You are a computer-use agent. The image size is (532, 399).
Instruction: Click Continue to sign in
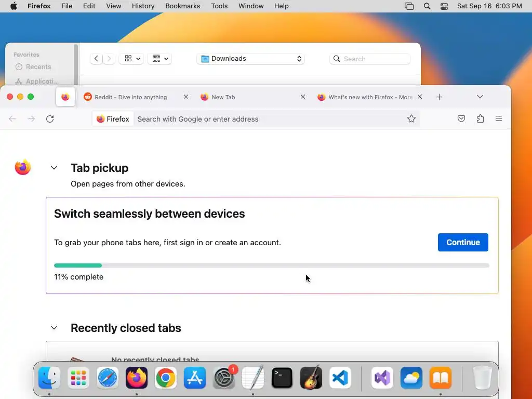[x=463, y=242]
